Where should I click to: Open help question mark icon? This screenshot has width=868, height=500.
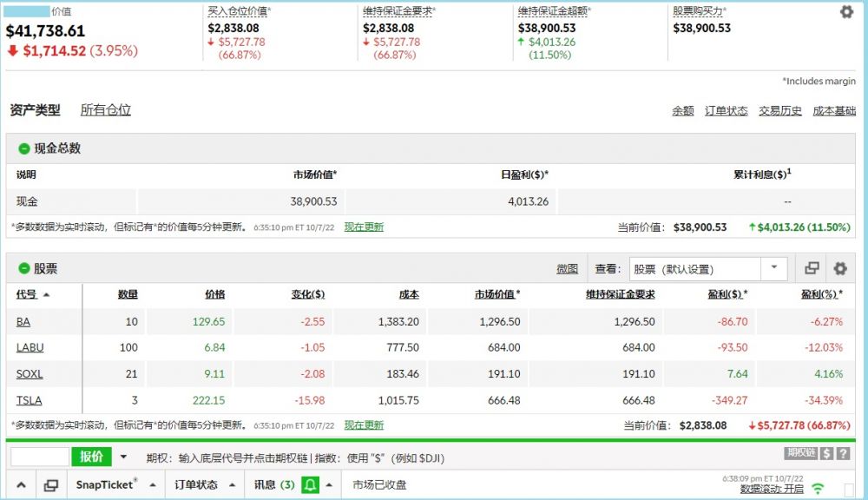843,454
